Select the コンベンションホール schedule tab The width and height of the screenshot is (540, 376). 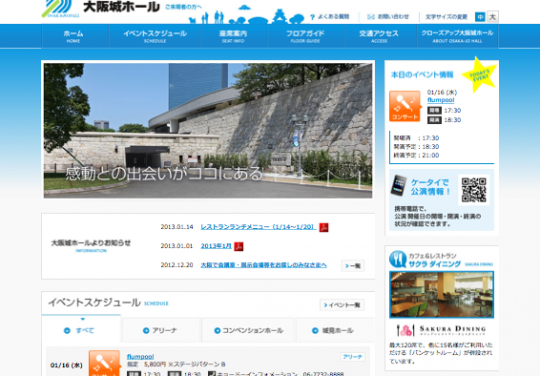point(248,330)
